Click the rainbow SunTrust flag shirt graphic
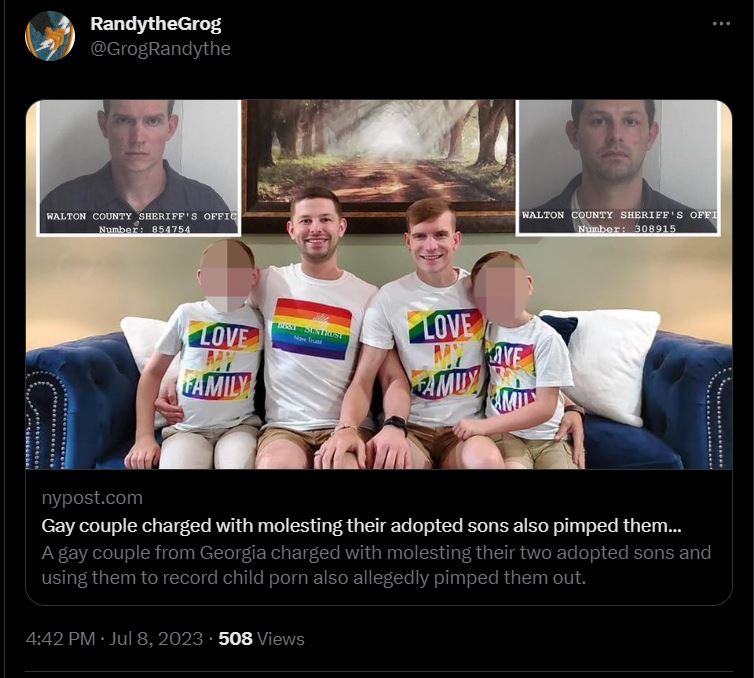This screenshot has height=678, width=754. point(311,329)
